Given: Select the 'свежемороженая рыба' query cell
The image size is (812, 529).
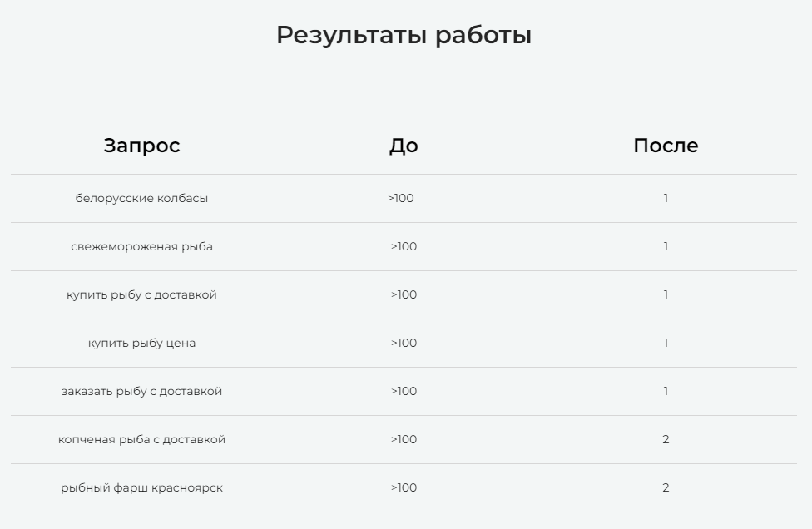Looking at the screenshot, I should (141, 246).
